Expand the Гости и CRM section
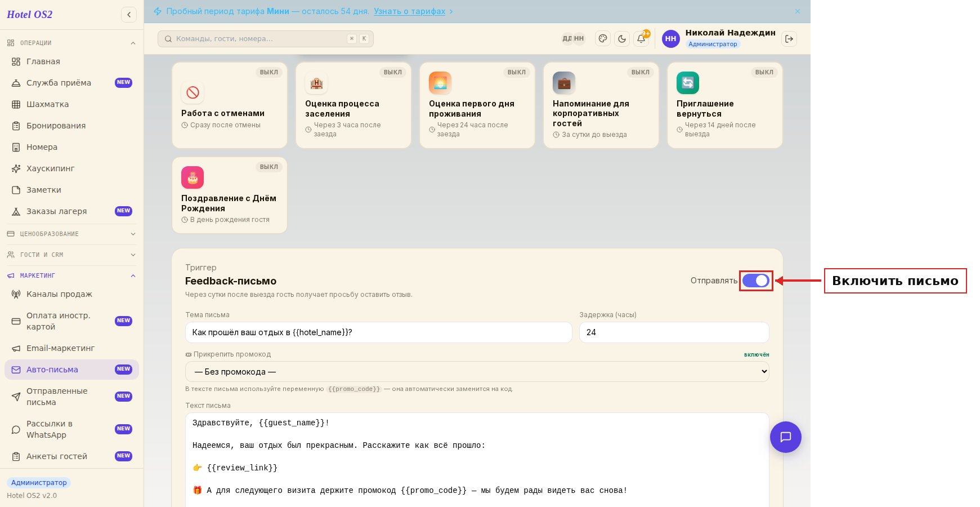This screenshot has height=507, width=980. tap(71, 255)
